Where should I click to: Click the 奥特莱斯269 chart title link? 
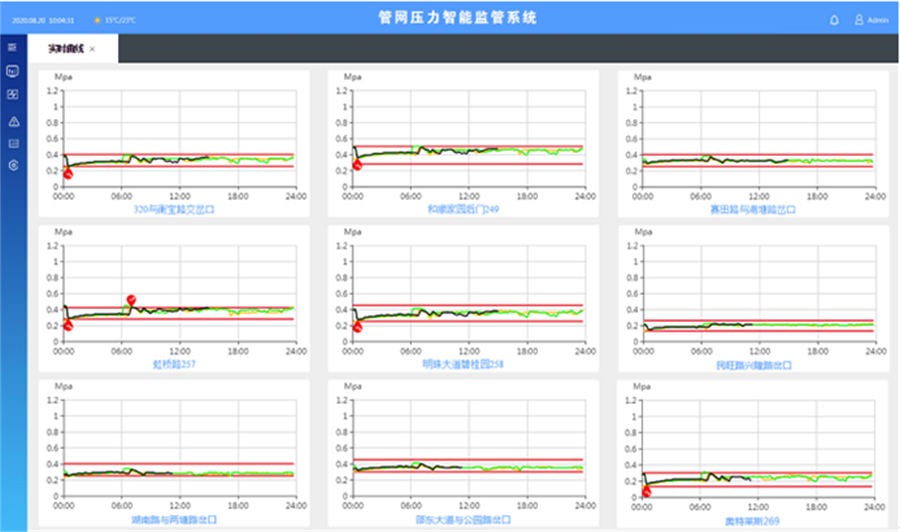(751, 520)
